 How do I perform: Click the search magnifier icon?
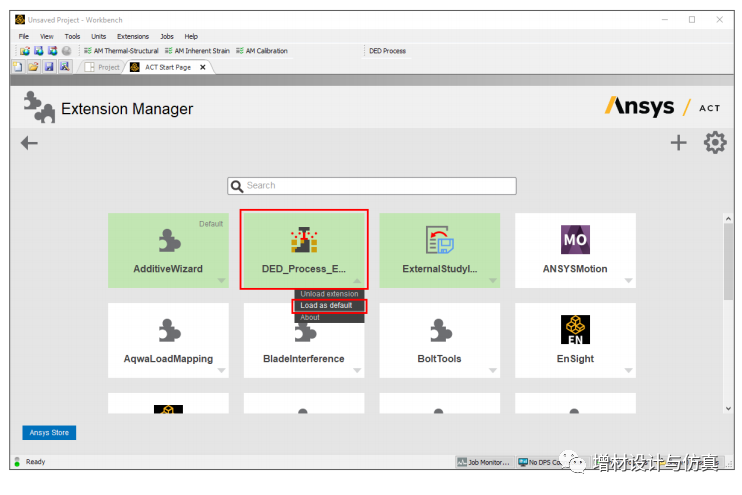[237, 186]
